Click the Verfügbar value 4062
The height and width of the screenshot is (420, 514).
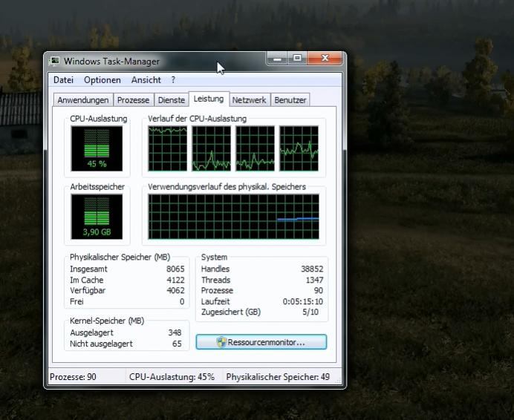(x=175, y=291)
